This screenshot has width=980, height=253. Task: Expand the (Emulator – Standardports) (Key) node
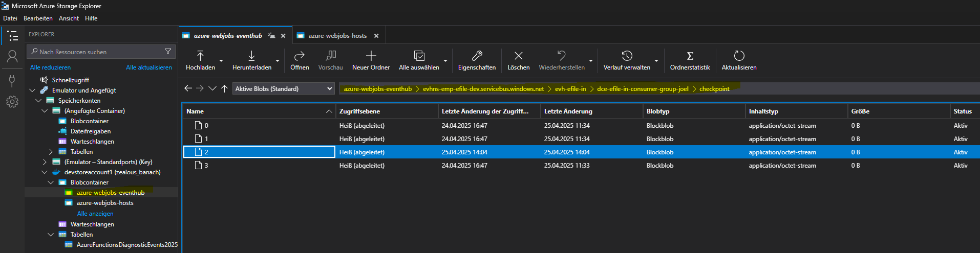click(45, 162)
